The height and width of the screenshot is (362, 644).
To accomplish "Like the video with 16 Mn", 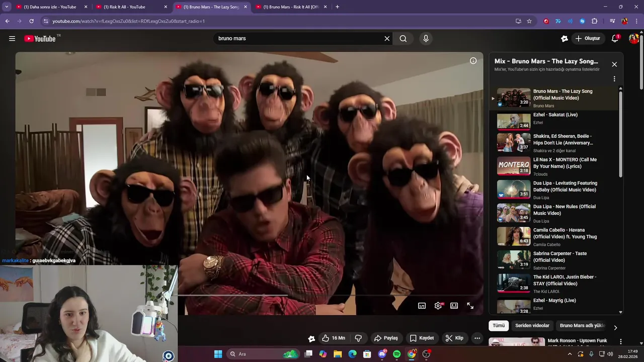I will click(x=333, y=338).
